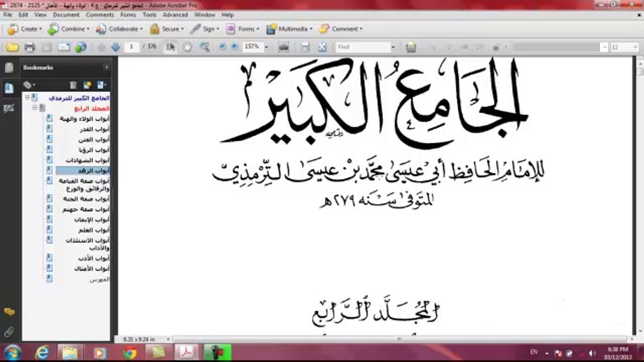Select bookmark أبواب العلم
This screenshot has height=362, width=644.
94,230
